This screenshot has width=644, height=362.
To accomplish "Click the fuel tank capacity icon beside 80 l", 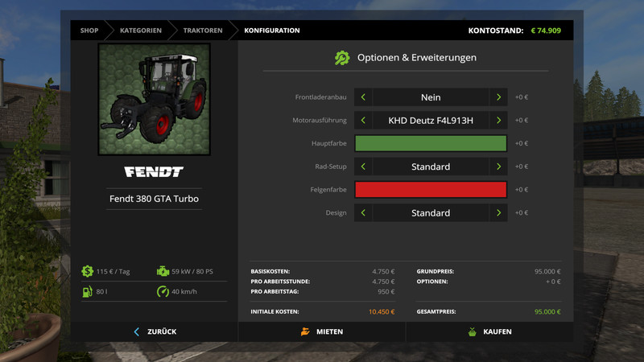I will click(x=87, y=291).
